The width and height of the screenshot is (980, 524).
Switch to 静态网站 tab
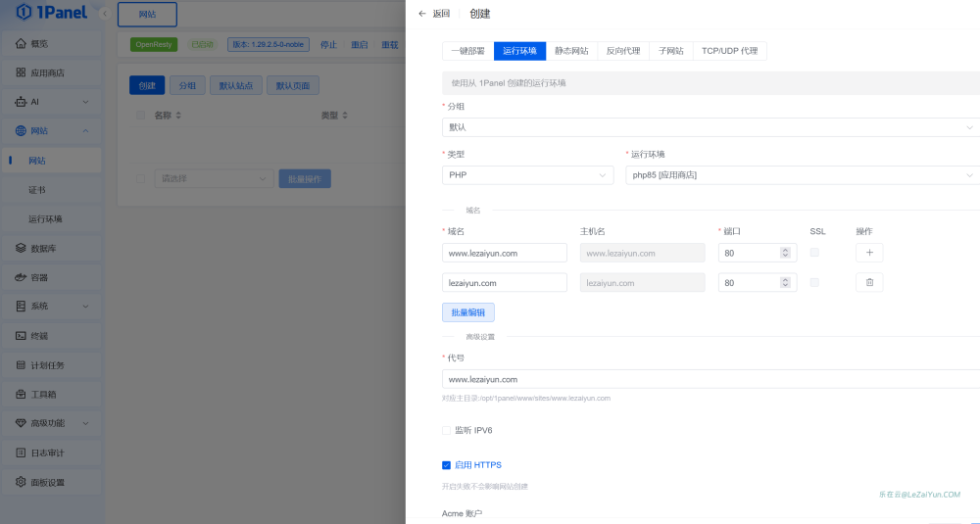(x=572, y=51)
